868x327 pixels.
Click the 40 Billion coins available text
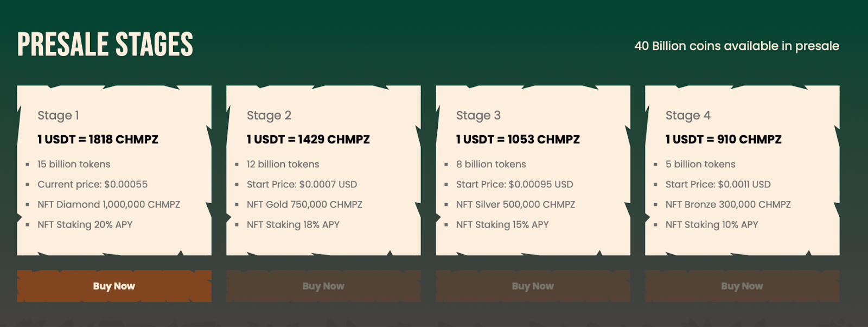tap(737, 46)
